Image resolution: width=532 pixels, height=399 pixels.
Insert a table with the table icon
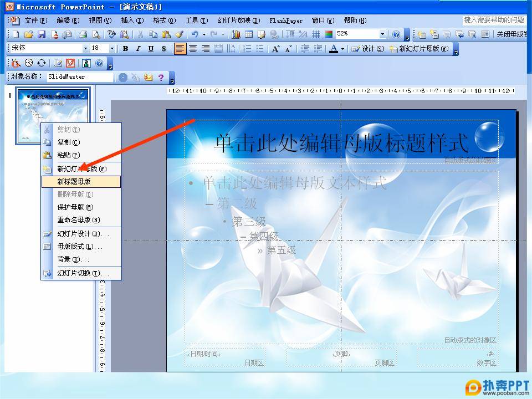coord(249,34)
